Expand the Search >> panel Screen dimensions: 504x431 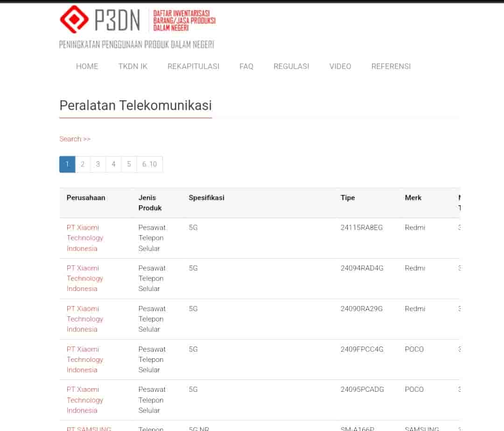pyautogui.click(x=75, y=139)
